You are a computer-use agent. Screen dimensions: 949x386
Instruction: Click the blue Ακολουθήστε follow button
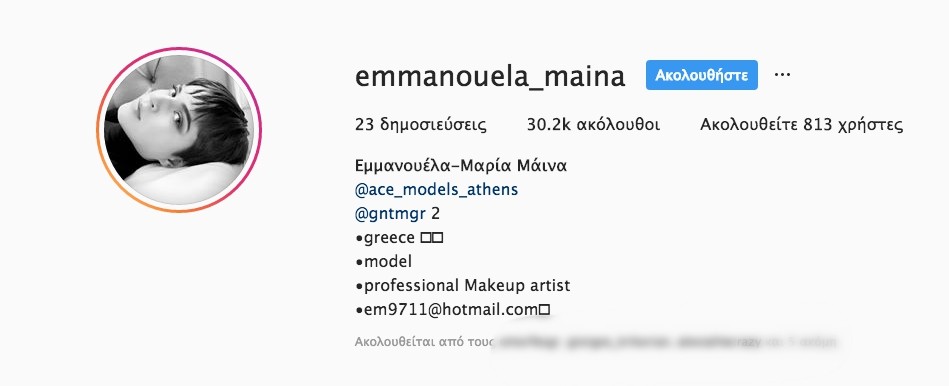(x=701, y=75)
